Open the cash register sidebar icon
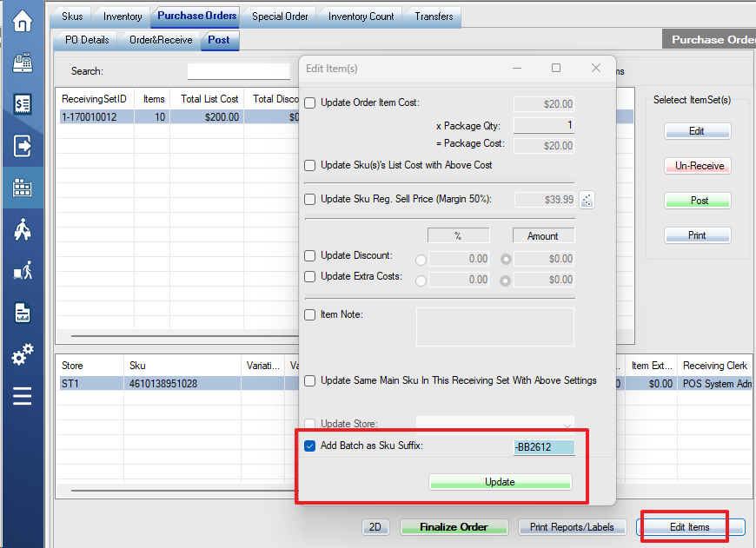 click(23, 63)
